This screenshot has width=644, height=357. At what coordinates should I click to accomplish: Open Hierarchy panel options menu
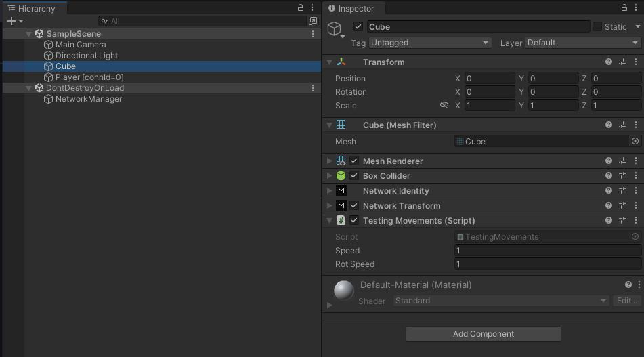pos(312,7)
